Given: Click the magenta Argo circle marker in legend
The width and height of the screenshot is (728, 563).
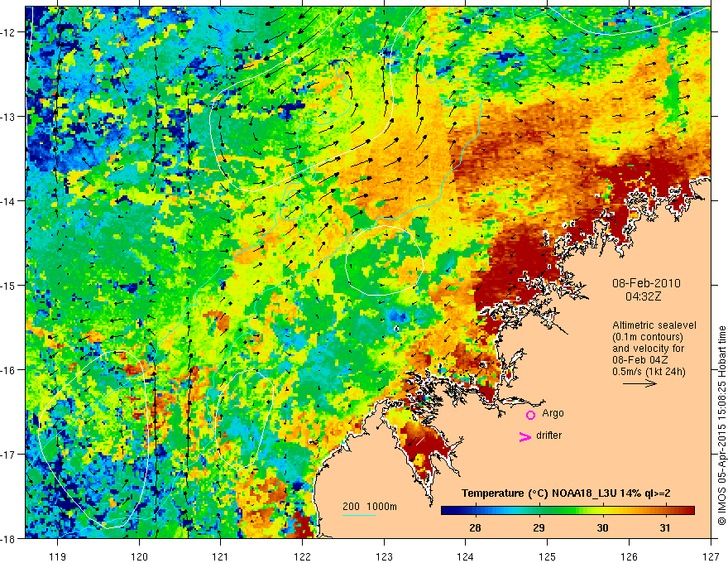Looking at the screenshot, I should 530,415.
